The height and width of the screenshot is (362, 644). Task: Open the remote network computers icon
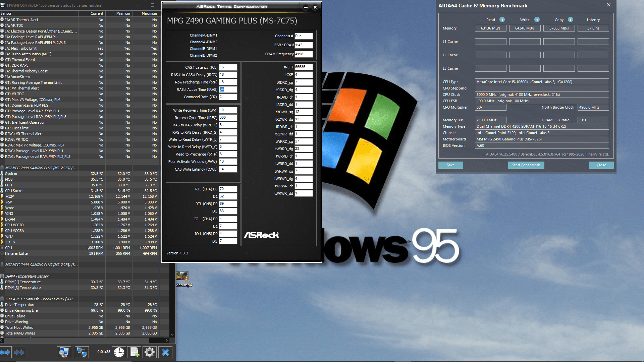[82, 352]
